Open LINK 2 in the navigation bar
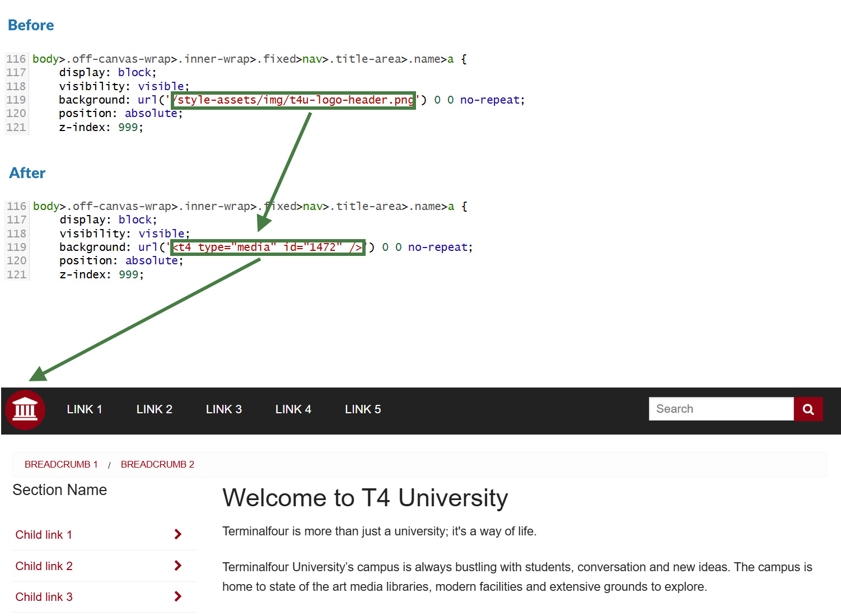Screen dimensions: 841x616 154,409
